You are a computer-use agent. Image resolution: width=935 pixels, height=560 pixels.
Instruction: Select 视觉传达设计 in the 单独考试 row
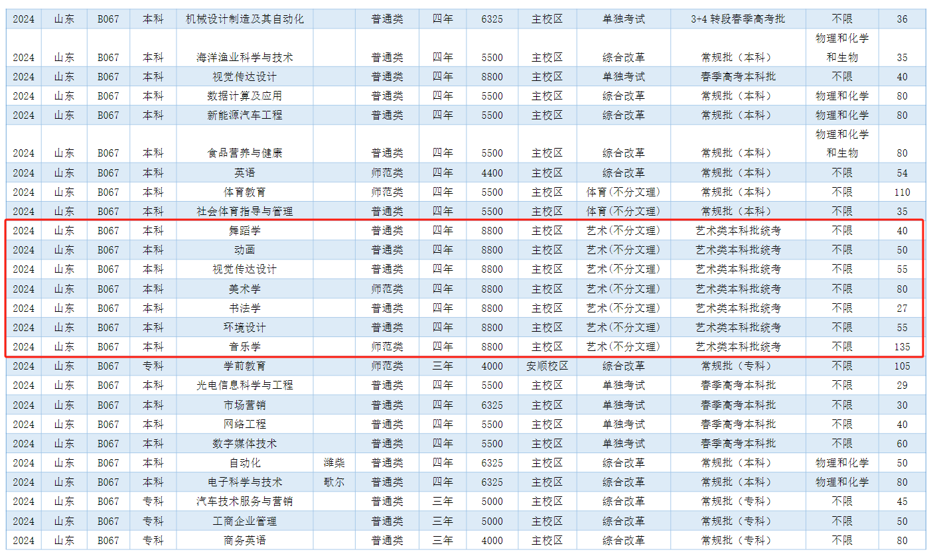point(244,76)
